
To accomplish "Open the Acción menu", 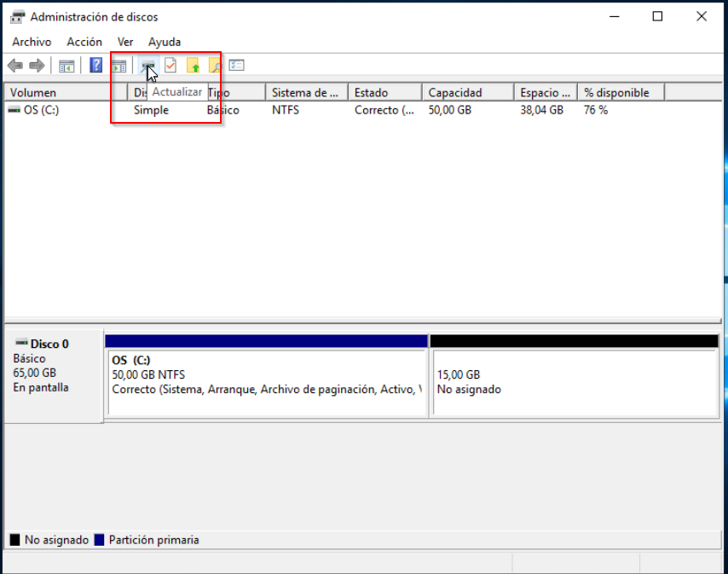I will pos(84,42).
